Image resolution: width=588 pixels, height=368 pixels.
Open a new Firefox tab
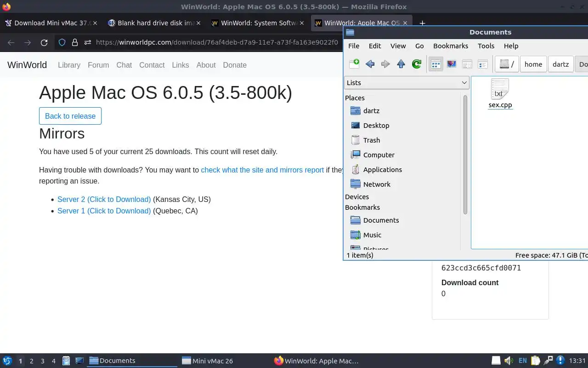(422, 23)
